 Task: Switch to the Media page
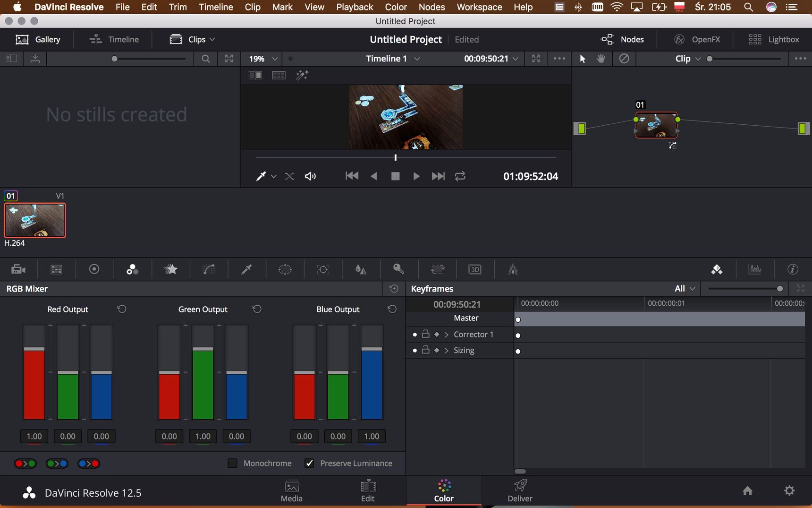292,491
